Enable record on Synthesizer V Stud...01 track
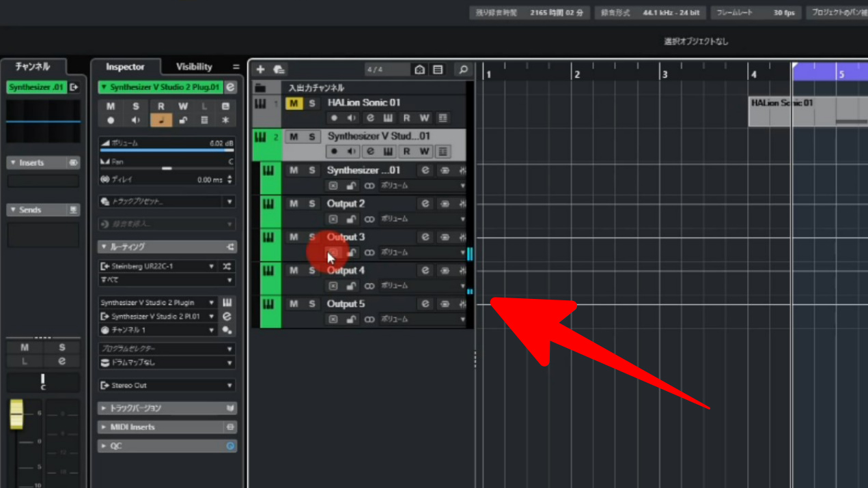Screen dimensions: 868x488 click(334, 152)
